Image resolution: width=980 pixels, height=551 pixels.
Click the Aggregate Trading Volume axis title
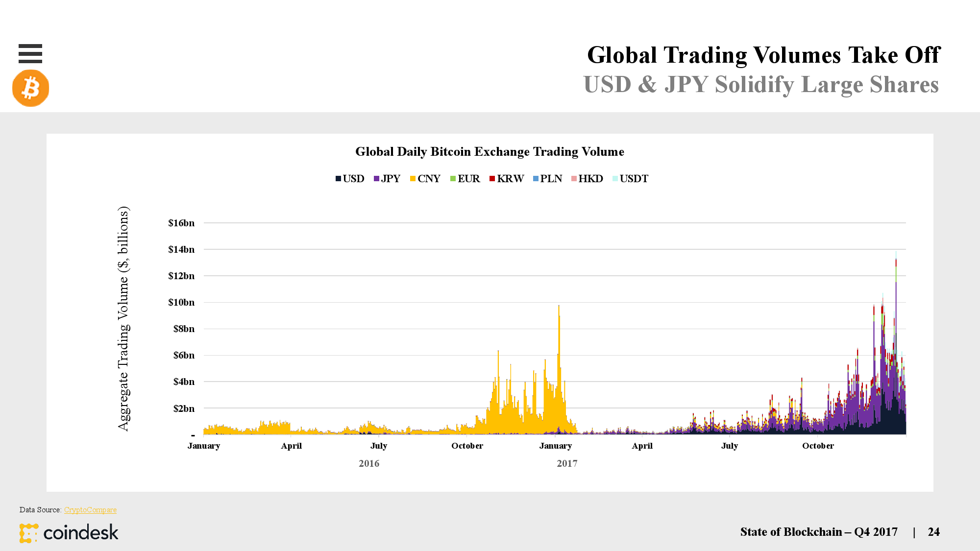(x=123, y=318)
